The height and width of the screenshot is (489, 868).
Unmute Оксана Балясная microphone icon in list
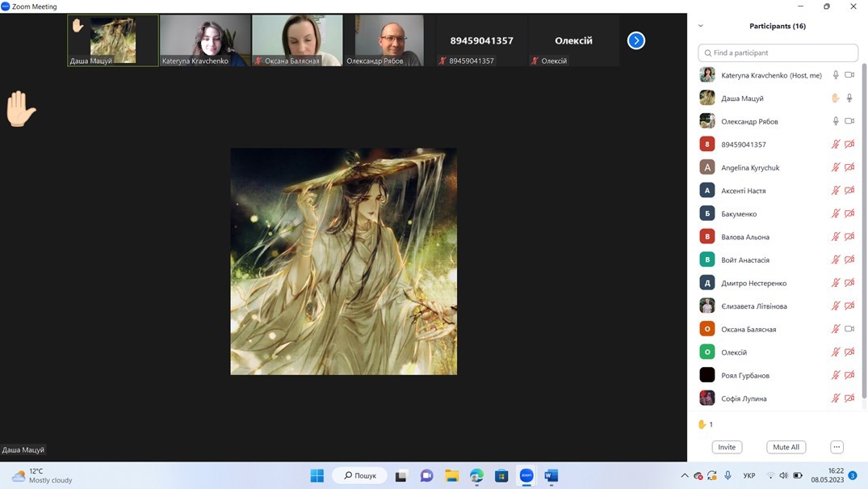[x=836, y=329]
